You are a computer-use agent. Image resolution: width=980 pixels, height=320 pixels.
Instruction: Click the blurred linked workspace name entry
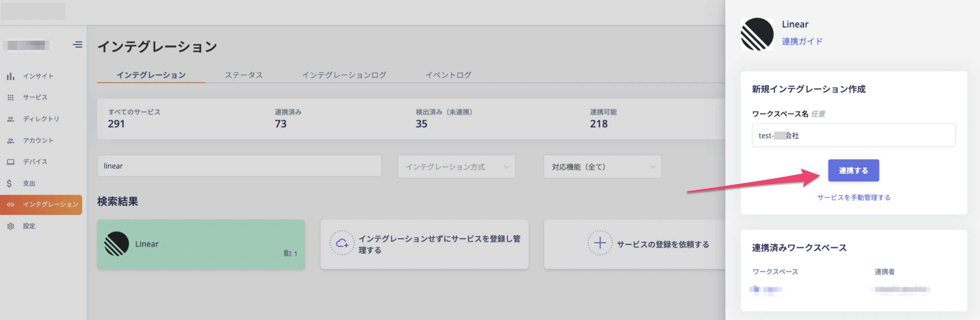point(765,290)
